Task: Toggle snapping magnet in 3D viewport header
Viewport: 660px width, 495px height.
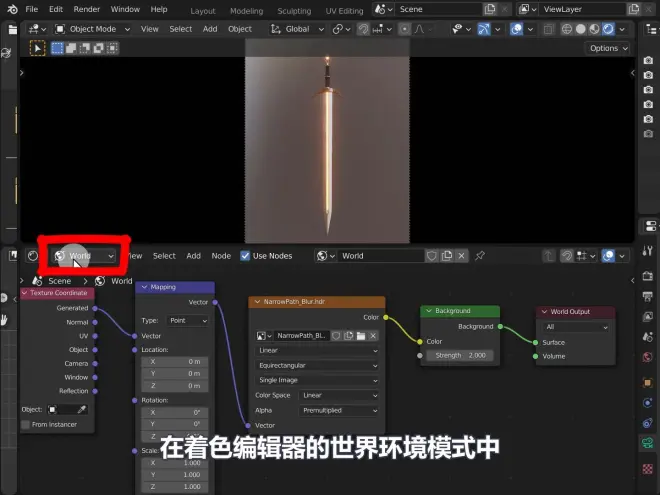Action: click(x=363, y=29)
